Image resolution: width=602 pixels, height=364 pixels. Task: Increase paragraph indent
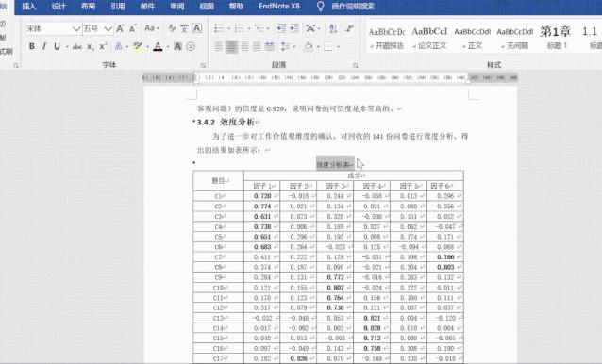tap(294, 28)
